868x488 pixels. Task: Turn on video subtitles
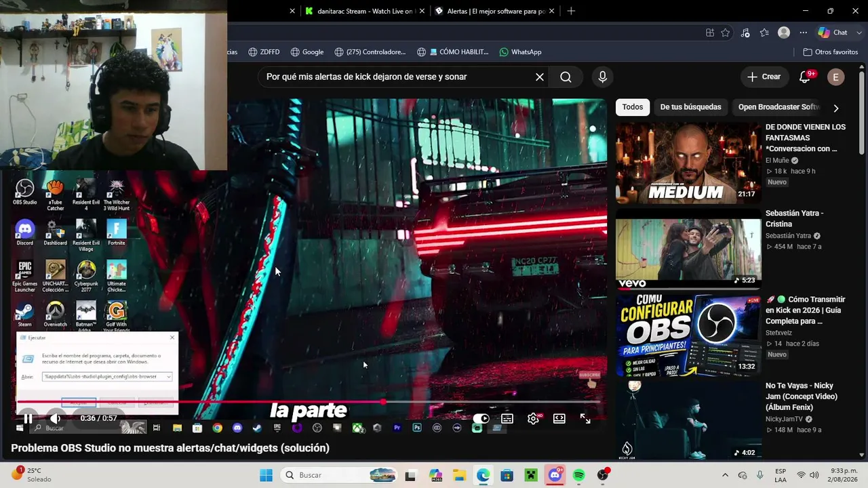click(x=507, y=419)
